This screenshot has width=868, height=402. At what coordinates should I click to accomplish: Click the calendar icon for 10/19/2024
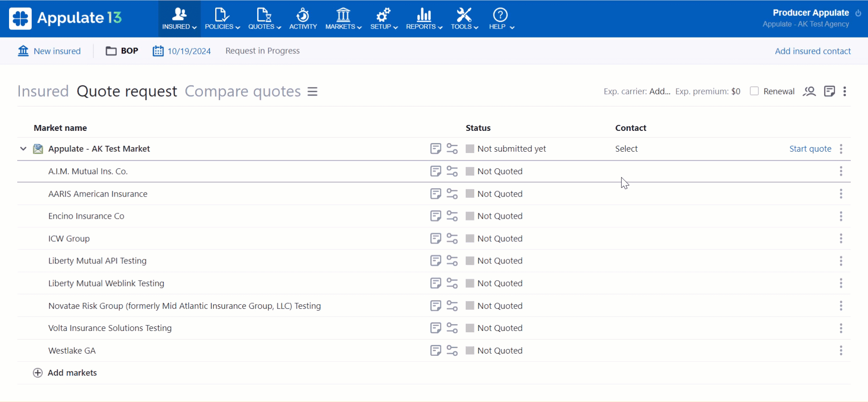coord(158,51)
